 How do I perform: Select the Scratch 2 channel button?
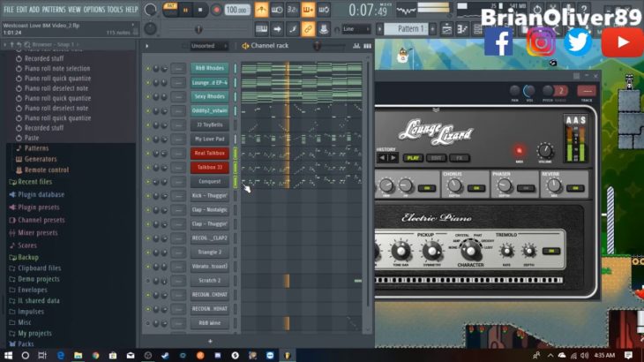[x=209, y=281]
